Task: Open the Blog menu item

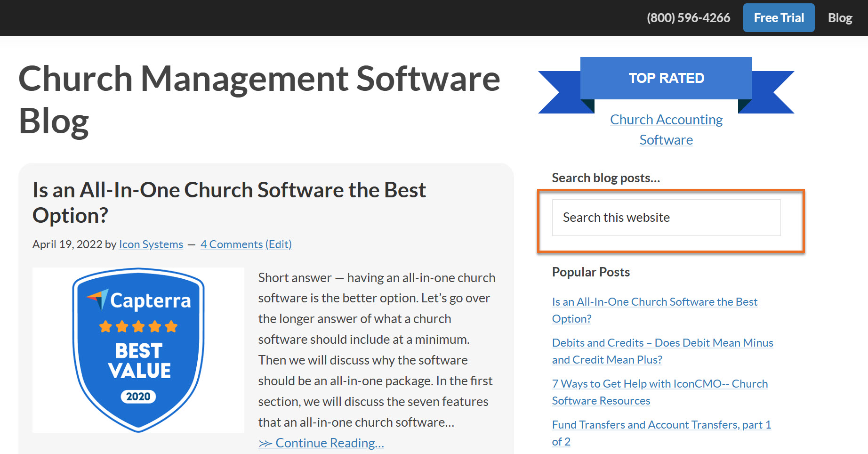Action: click(x=840, y=18)
